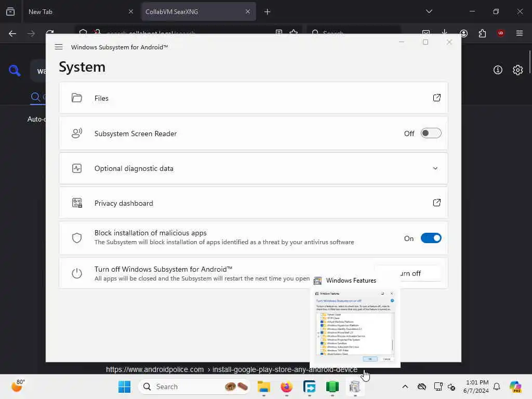The width and height of the screenshot is (532, 399).
Task: Click the browser back arrow
Action: pos(12,33)
